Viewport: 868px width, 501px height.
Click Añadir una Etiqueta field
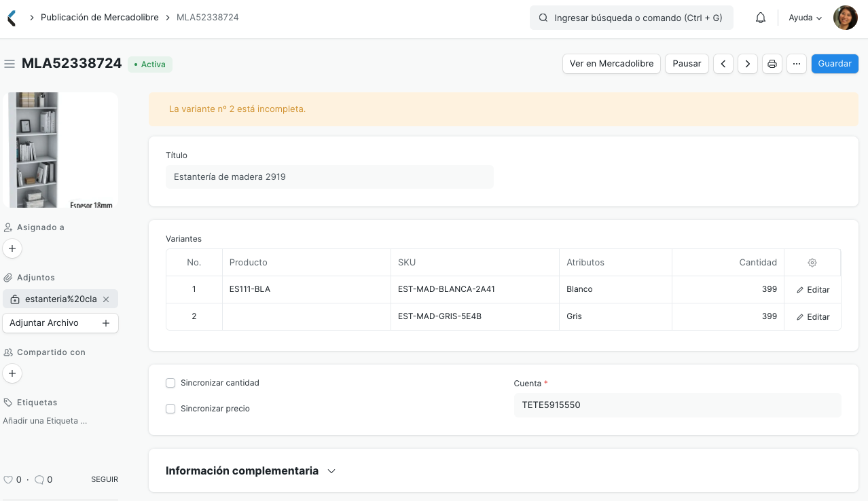coord(45,421)
